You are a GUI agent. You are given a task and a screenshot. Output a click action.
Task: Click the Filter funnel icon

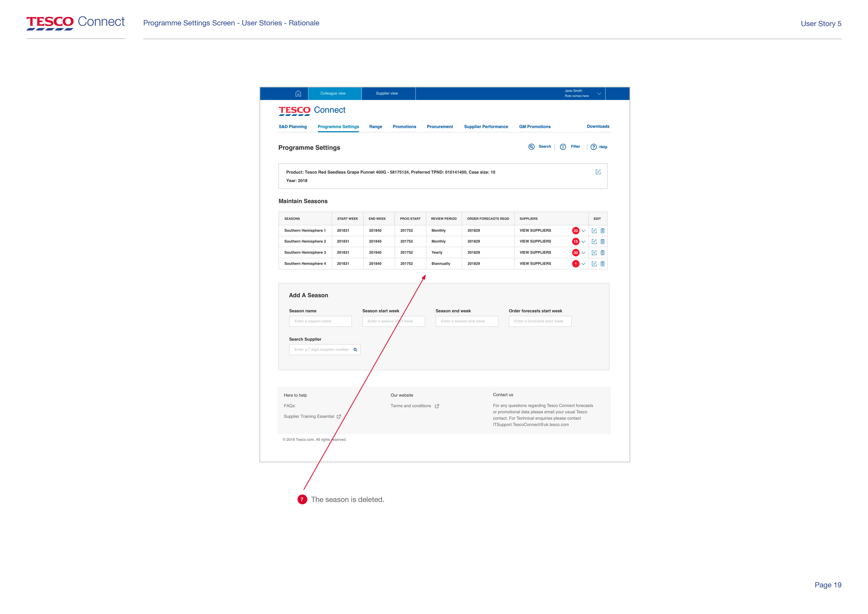(x=563, y=147)
